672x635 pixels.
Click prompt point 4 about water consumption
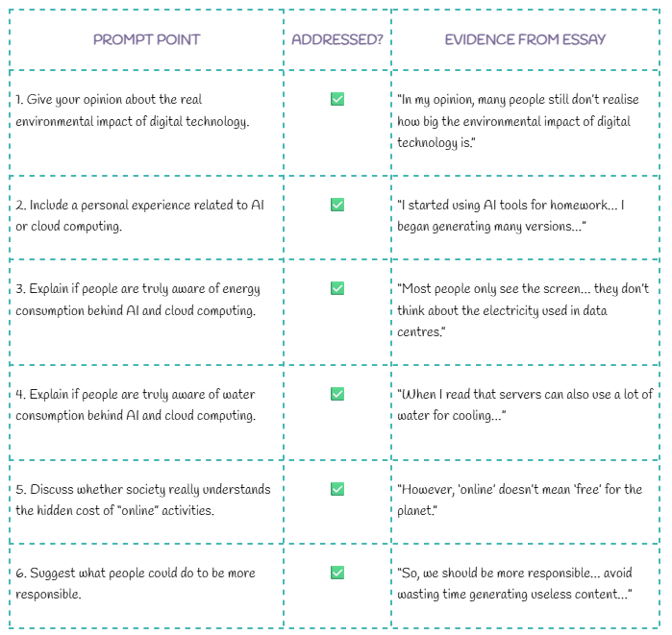pos(137,404)
